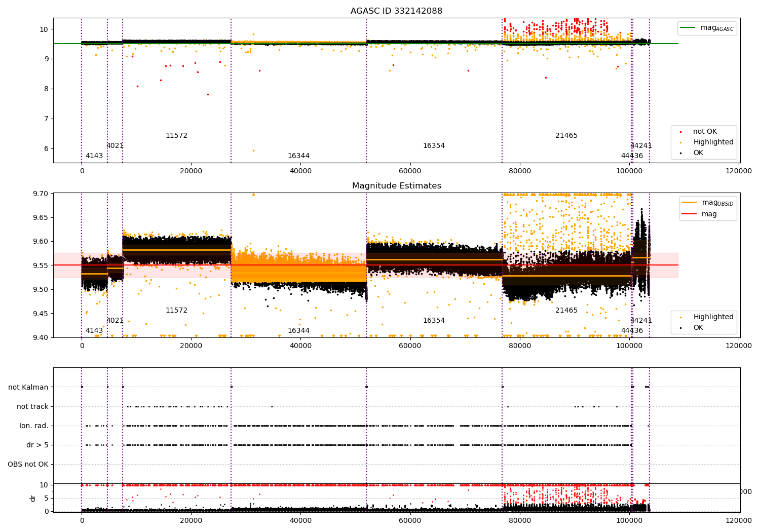Click the 'AGASC ID 332142088' plot title
The height and width of the screenshot is (532, 760).
[396, 11]
